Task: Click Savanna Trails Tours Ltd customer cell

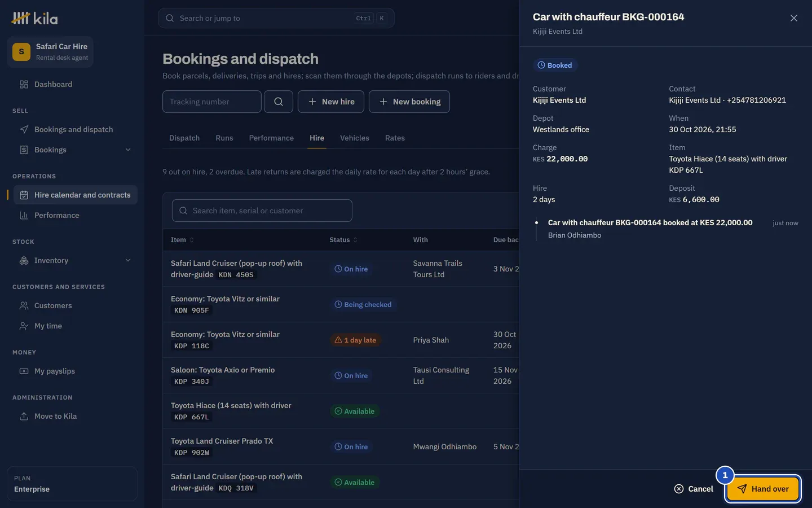Action: pyautogui.click(x=438, y=269)
